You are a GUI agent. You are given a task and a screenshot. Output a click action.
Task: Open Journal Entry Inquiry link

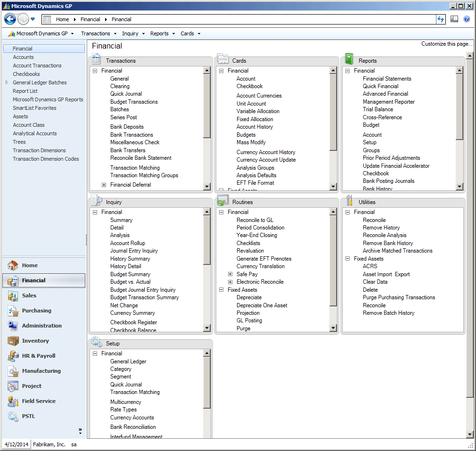tap(134, 251)
